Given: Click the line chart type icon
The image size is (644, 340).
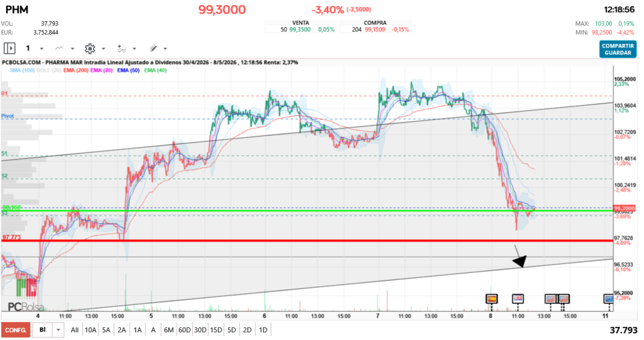Looking at the screenshot, I should [x=59, y=48].
